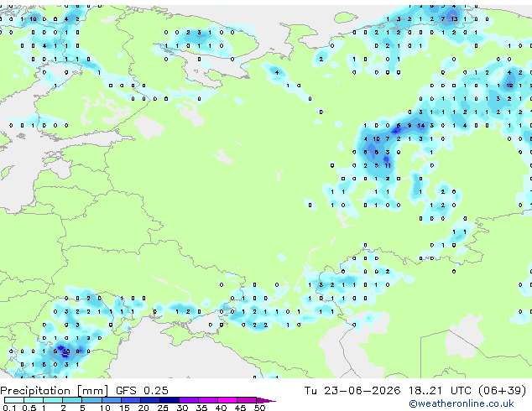Click the "0.1" legend tick label

pos(9,408)
